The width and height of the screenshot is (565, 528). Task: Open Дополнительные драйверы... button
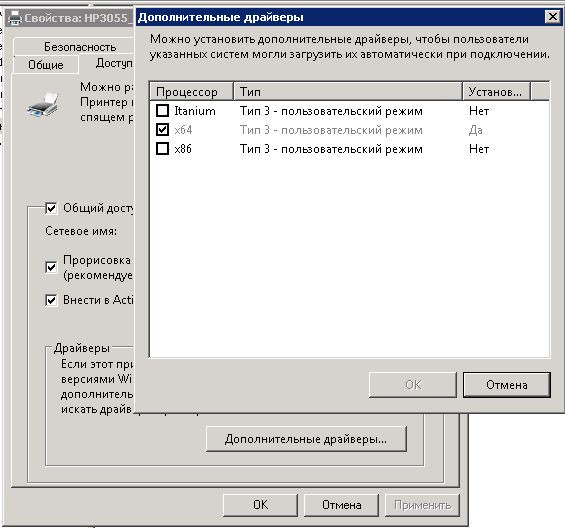coord(306,439)
